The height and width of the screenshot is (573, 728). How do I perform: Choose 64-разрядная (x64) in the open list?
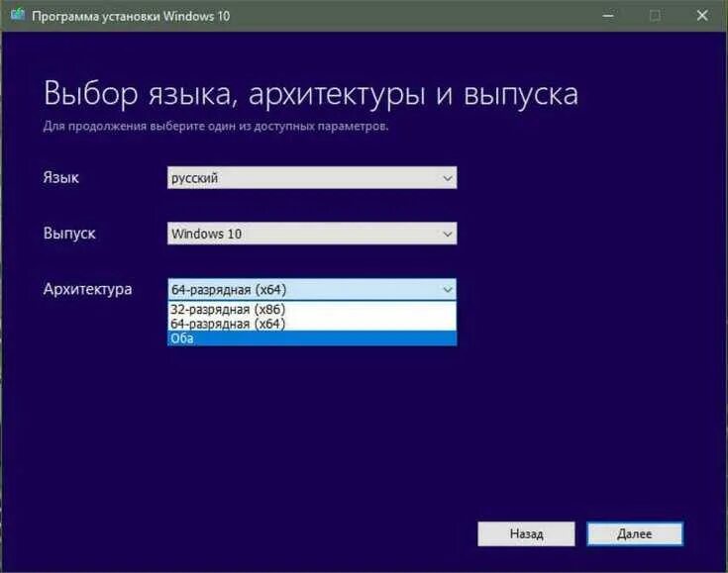point(312,324)
